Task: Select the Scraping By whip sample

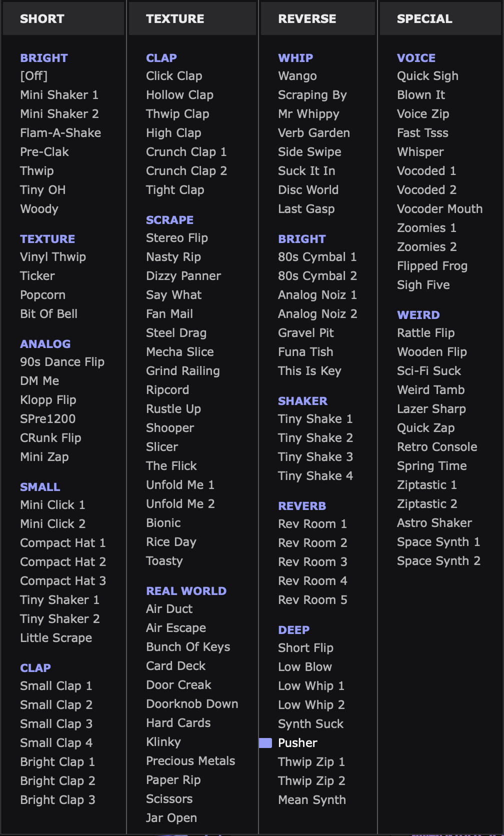Action: coord(312,95)
